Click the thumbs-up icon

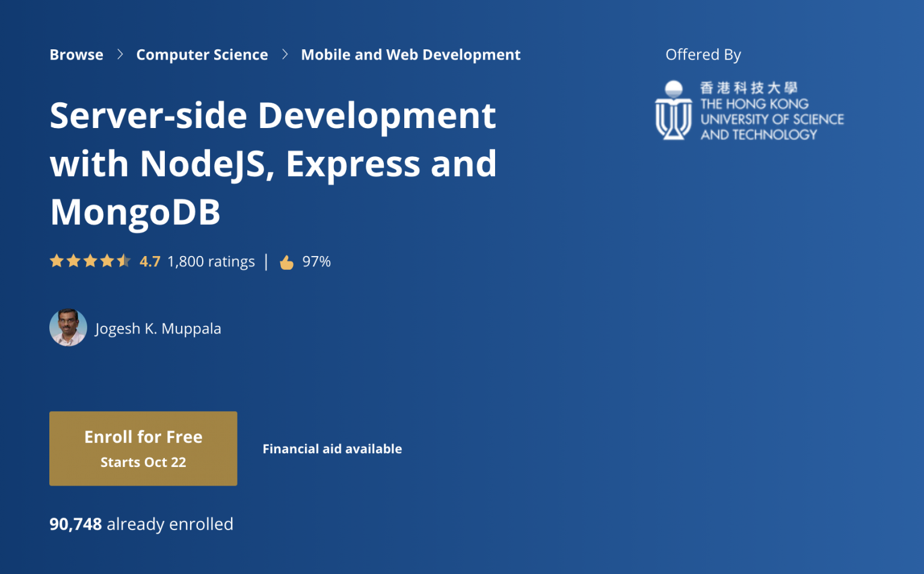(x=286, y=262)
